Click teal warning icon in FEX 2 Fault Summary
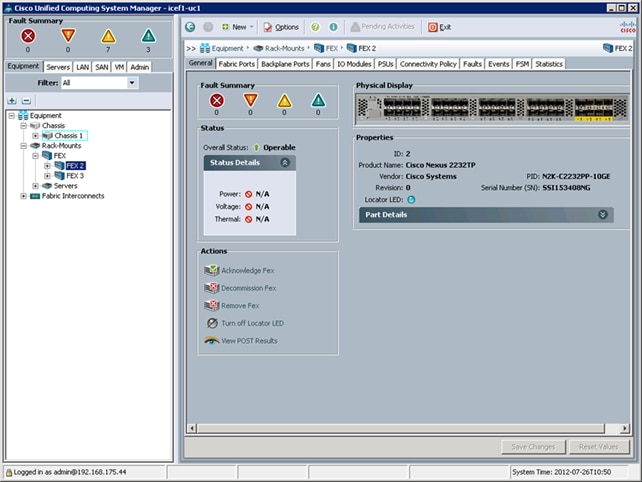This screenshot has height=482, width=642. (x=318, y=100)
